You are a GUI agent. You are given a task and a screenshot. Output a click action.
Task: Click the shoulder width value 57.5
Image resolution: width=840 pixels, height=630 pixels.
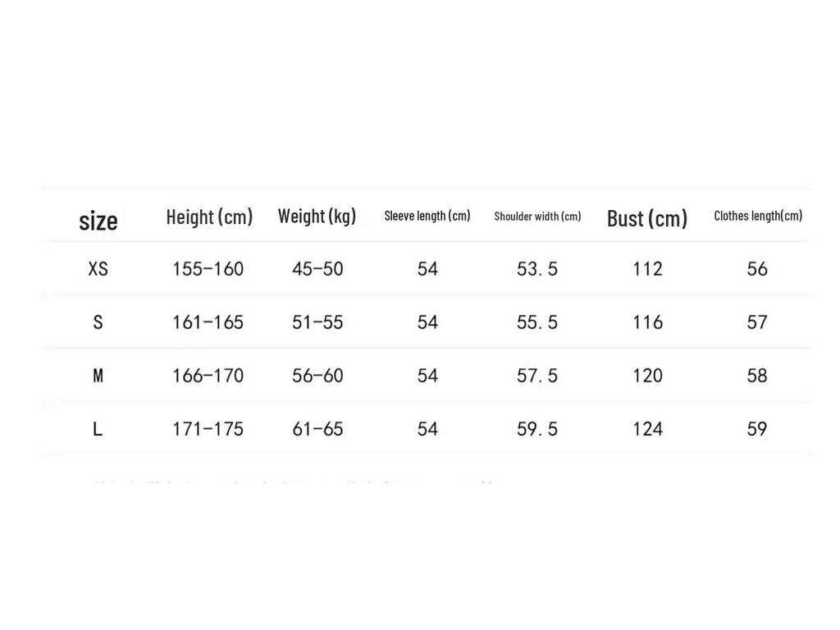coord(537,376)
